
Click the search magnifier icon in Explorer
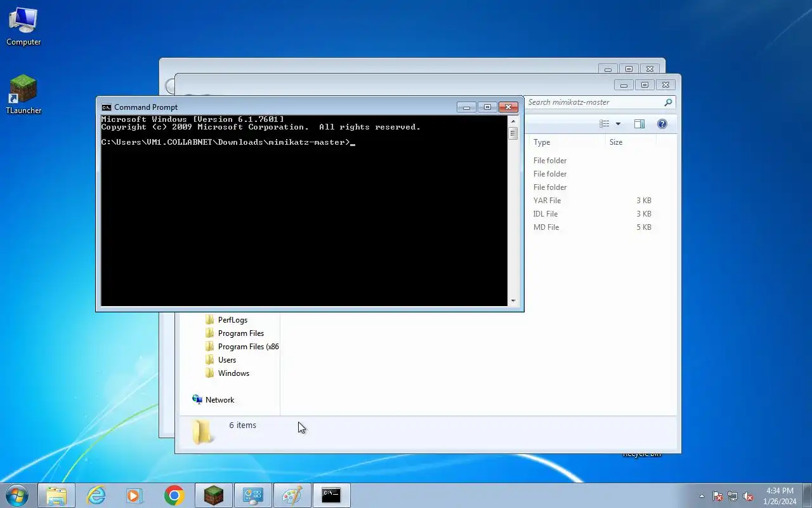(668, 102)
